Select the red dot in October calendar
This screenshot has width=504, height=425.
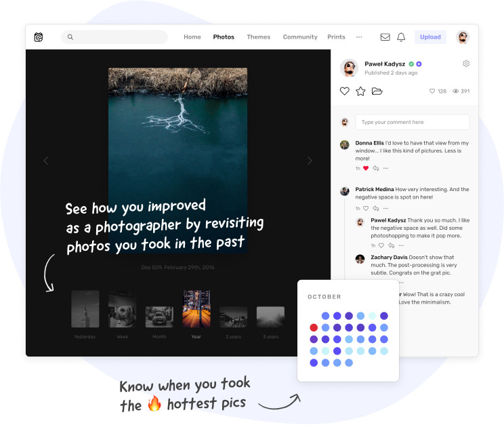click(314, 327)
